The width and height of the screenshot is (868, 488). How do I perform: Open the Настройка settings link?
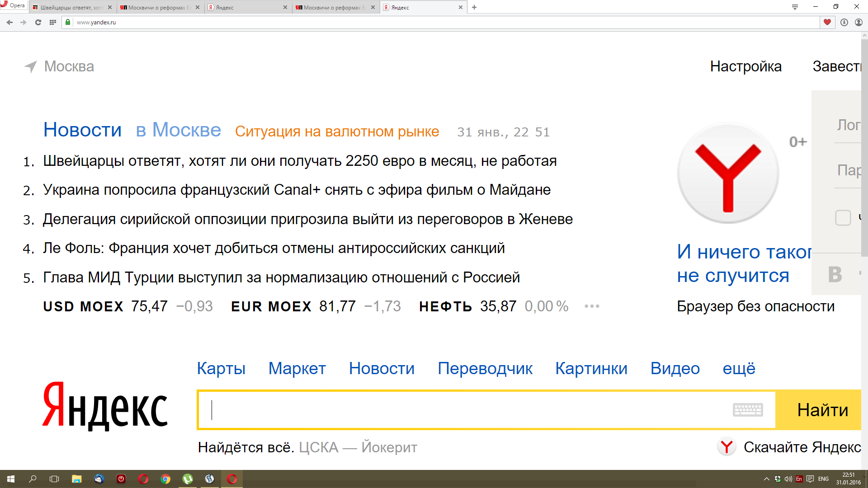746,66
